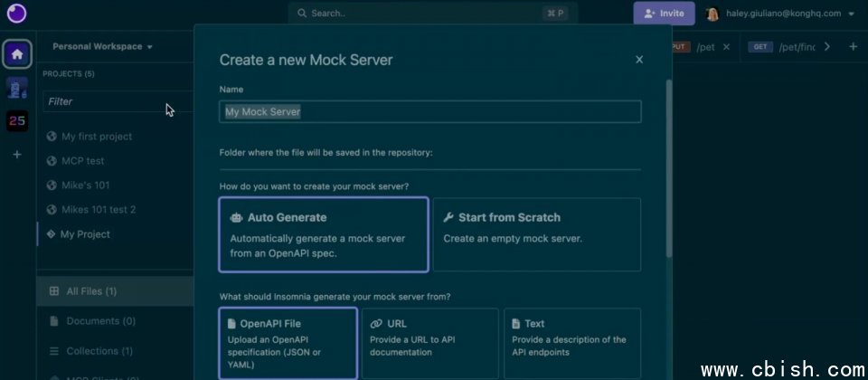Viewport: 868px width, 380px height.
Task: Go to the Home sidebar icon
Action: tap(17, 53)
